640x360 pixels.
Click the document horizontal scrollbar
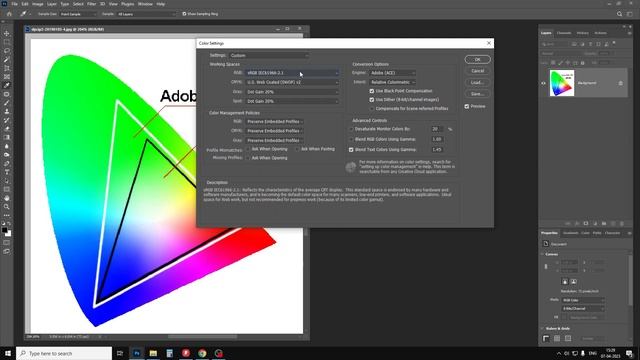[x=202, y=337]
